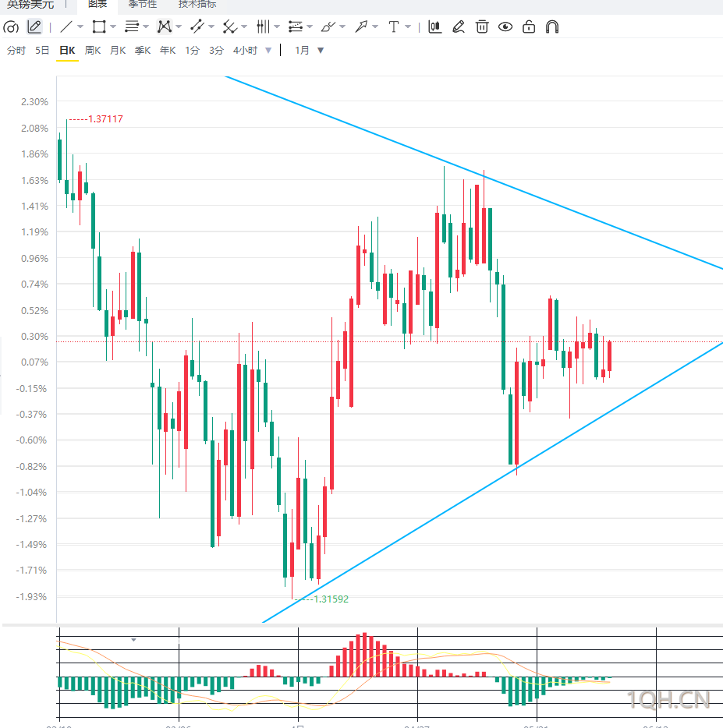This screenshot has width=723, height=728.
Task: Toggle the lock drawings padlock icon
Action: click(x=529, y=27)
